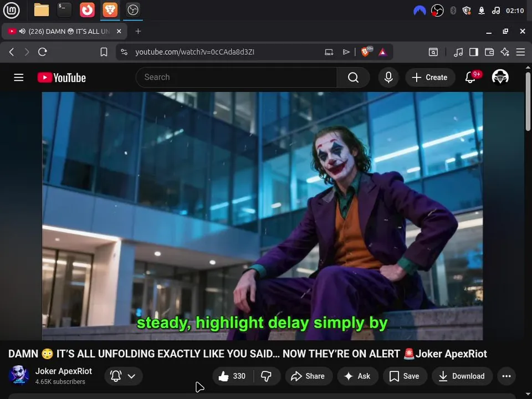532x399 pixels.
Task: Open the Brave Wallet icon
Action: pyautogui.click(x=489, y=52)
